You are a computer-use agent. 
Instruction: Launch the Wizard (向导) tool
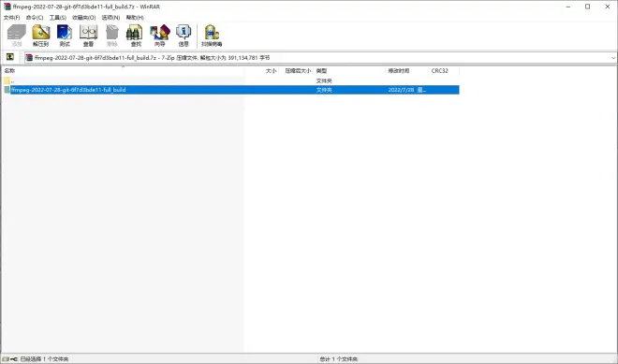click(159, 36)
